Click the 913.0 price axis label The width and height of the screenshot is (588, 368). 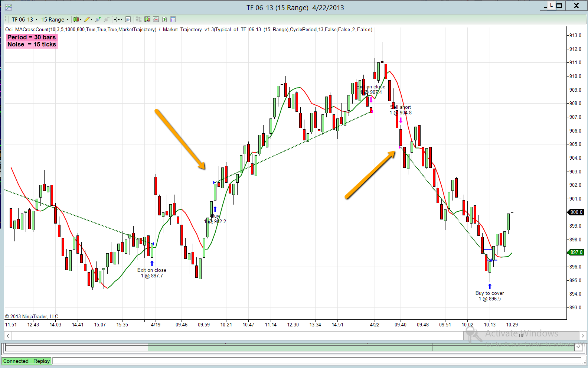point(575,35)
